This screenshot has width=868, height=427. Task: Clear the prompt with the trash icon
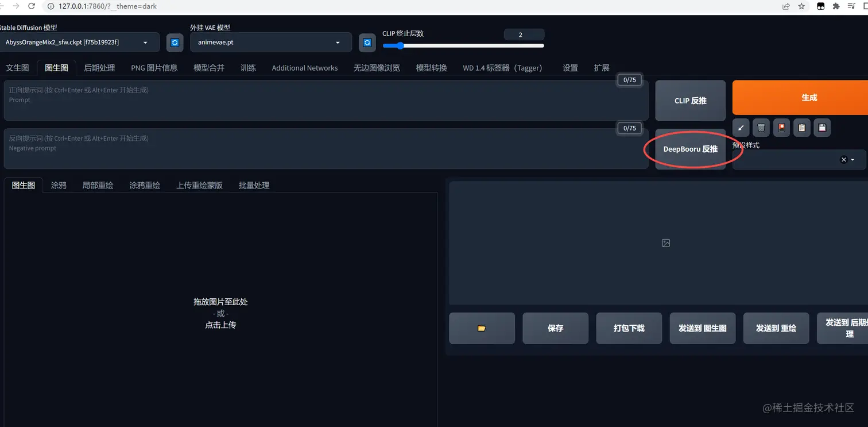pos(761,128)
